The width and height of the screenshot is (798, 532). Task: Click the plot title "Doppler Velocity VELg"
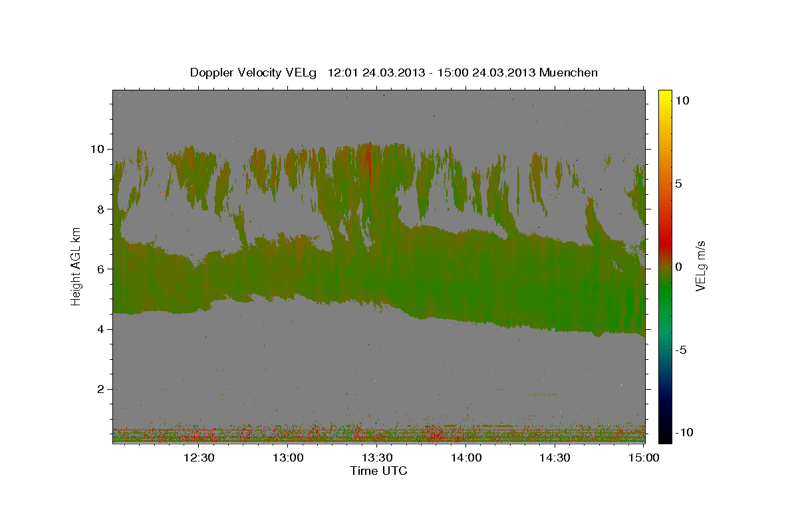click(x=253, y=72)
